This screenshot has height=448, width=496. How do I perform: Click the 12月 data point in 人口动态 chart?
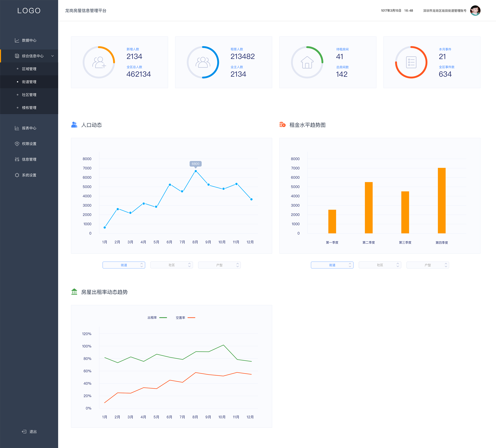[x=251, y=199]
